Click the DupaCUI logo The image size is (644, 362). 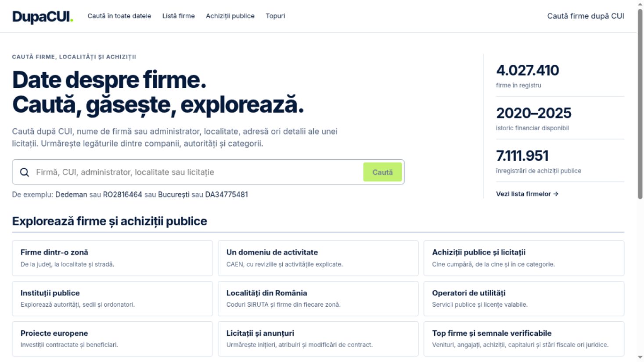(x=43, y=16)
